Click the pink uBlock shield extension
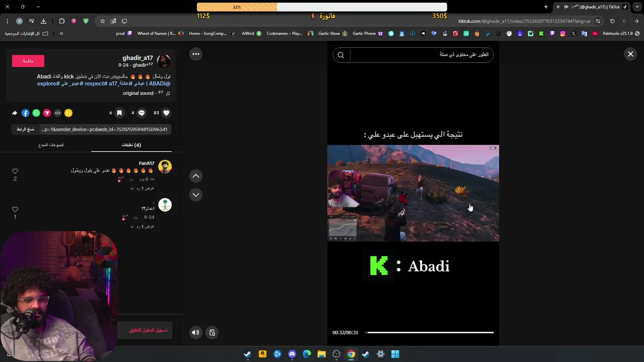 tap(74, 21)
